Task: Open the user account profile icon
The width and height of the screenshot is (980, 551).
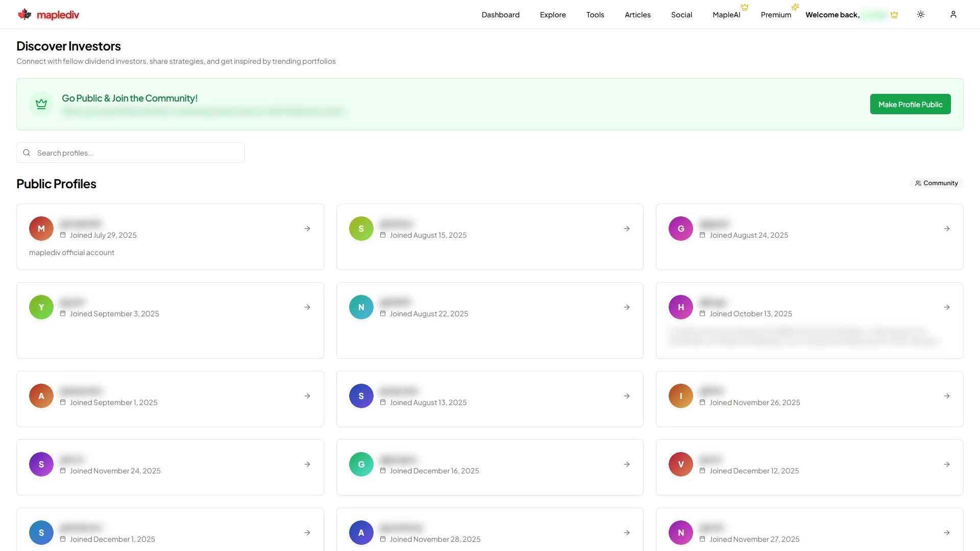Action: click(x=953, y=14)
